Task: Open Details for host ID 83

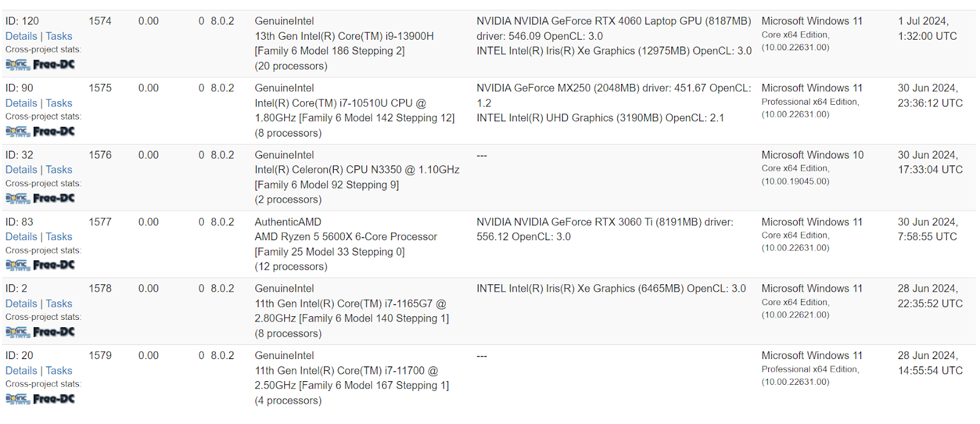Action: (x=21, y=237)
